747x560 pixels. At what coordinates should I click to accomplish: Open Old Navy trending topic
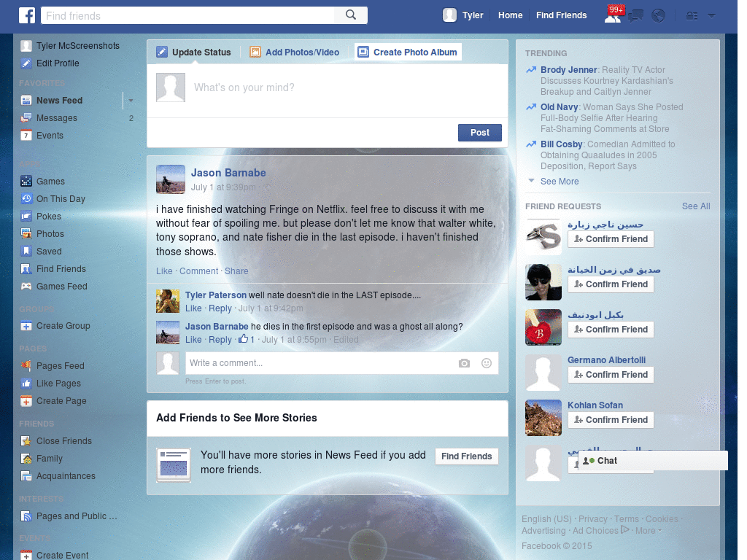[x=560, y=107]
